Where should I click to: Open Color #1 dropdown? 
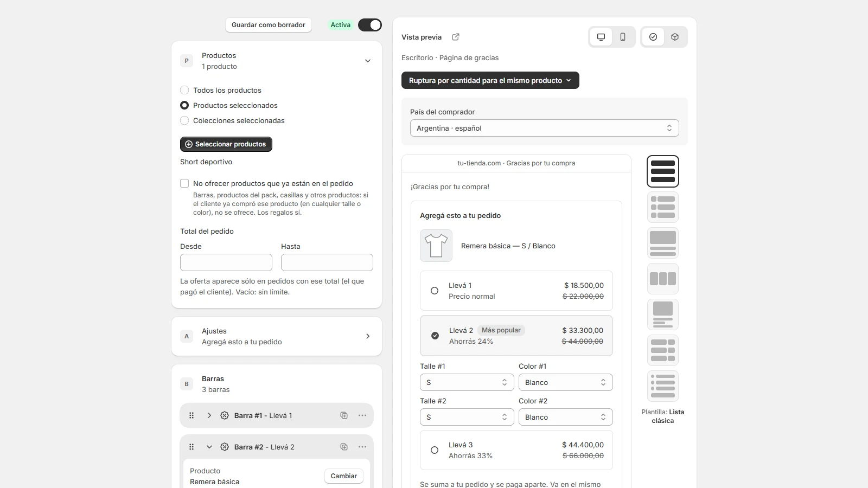pyautogui.click(x=566, y=382)
